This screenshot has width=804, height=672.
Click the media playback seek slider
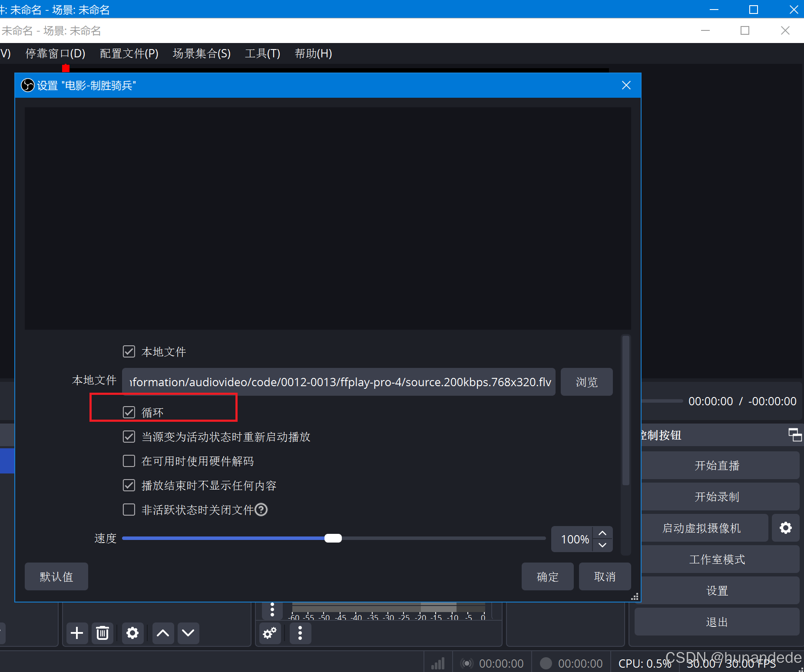pos(662,401)
